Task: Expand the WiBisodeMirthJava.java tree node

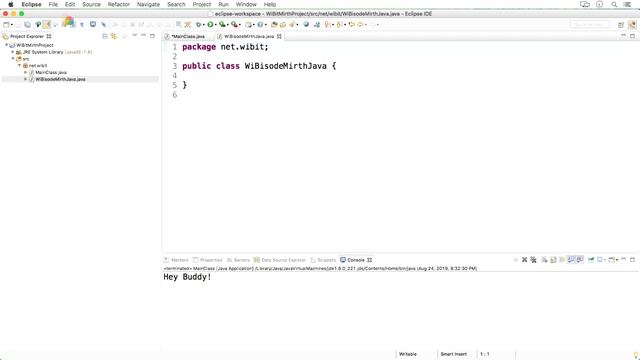Action: (x=26, y=79)
